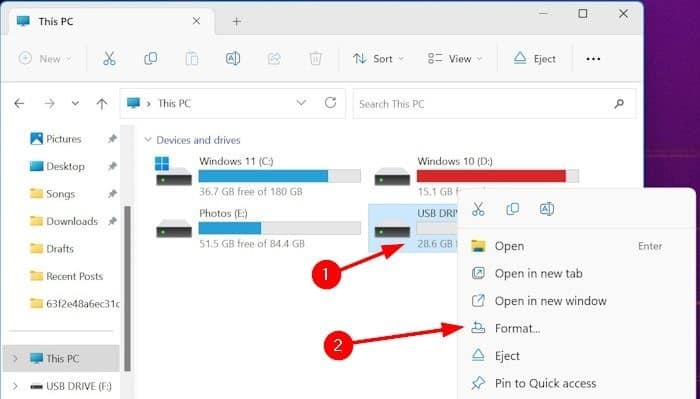Go forward with the right arrow

coord(50,104)
